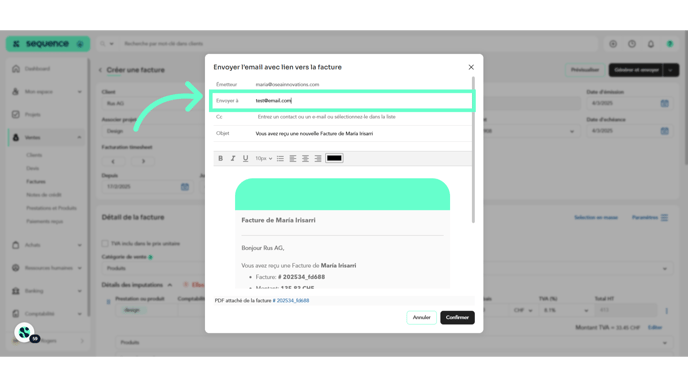The width and height of the screenshot is (688, 387).
Task: Open the Date d'échéance calendar icon
Action: 664,131
